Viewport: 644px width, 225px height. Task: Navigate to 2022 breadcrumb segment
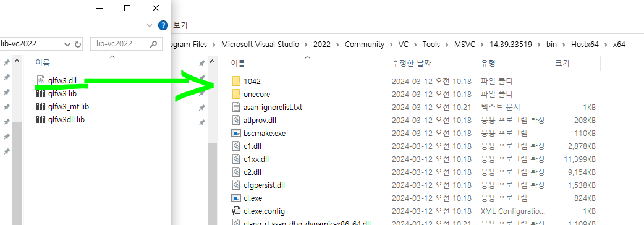[x=321, y=45]
